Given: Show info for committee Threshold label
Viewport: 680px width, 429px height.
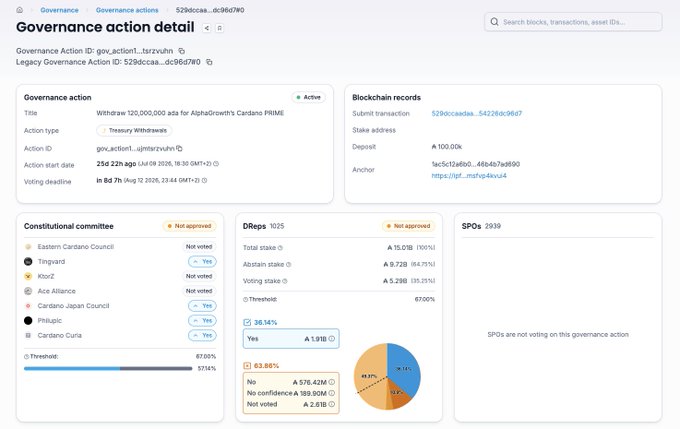Looking at the screenshot, I should point(26,357).
